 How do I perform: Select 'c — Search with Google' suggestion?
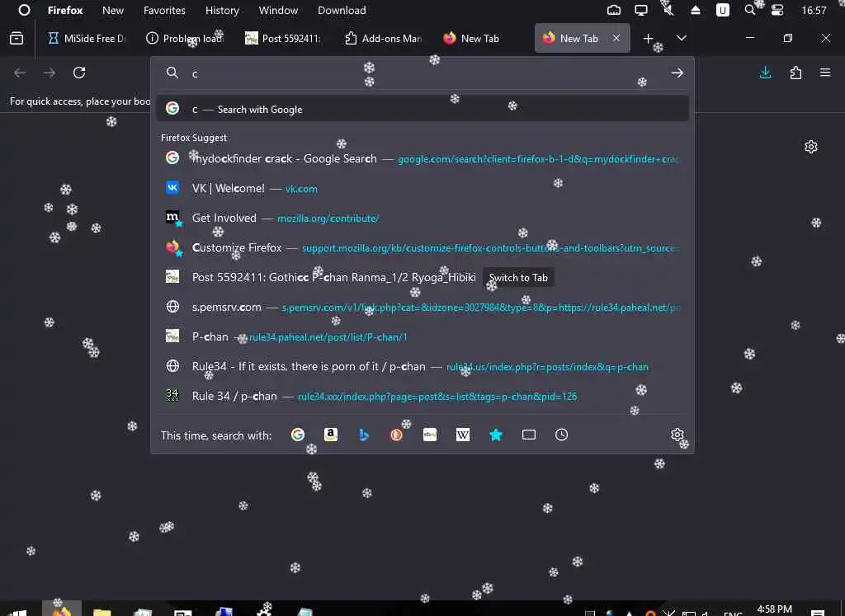422,109
